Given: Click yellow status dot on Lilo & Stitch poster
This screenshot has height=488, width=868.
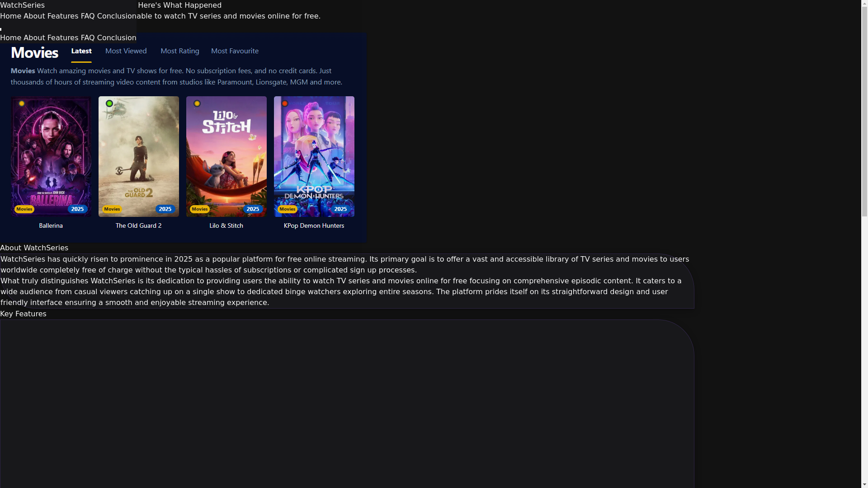Looking at the screenshot, I should 197,103.
